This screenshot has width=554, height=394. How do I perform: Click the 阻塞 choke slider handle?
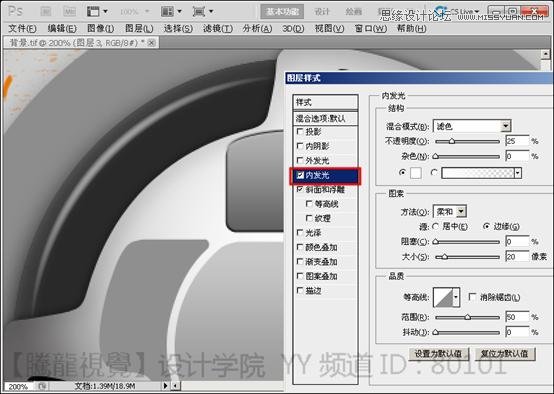pos(436,242)
